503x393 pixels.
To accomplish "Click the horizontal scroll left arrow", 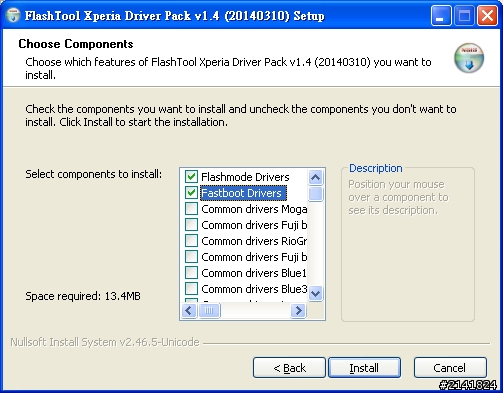I will 189,311.
